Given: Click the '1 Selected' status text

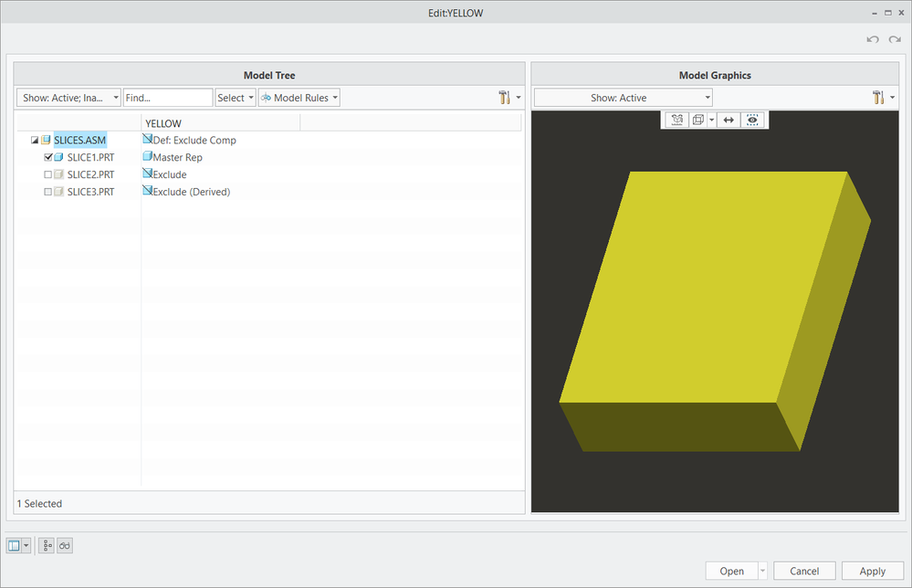Looking at the screenshot, I should [39, 504].
